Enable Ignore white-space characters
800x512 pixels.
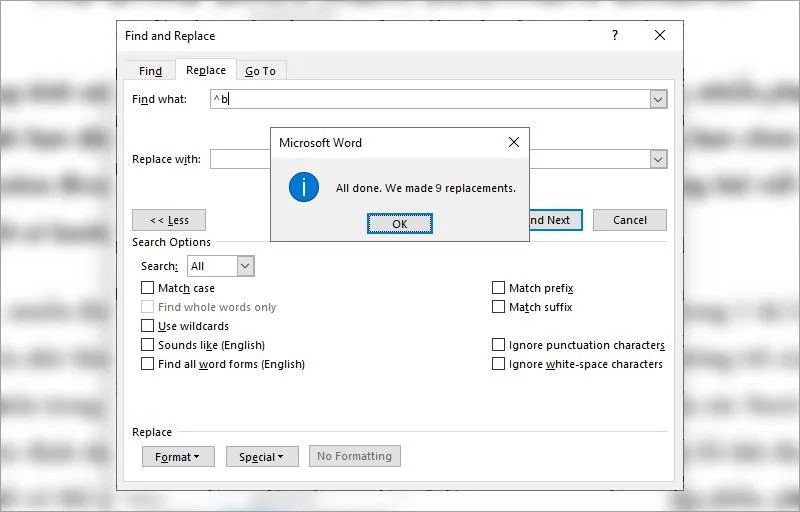[498, 364]
